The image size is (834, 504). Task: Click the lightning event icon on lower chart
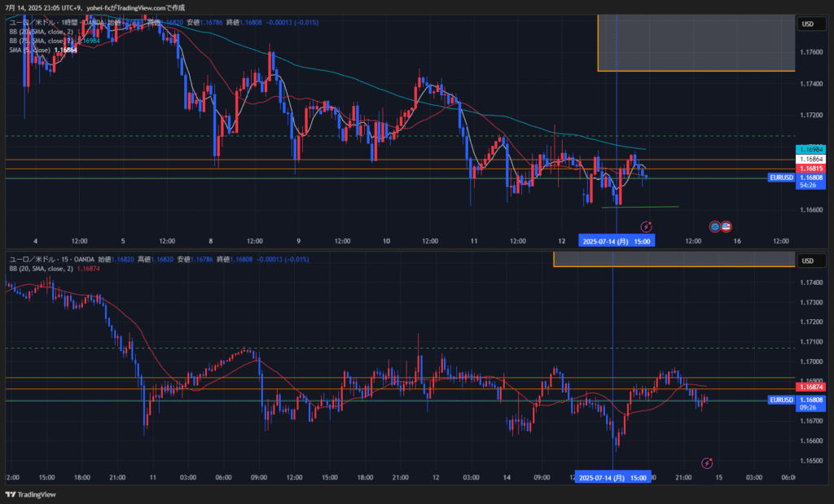(x=707, y=463)
